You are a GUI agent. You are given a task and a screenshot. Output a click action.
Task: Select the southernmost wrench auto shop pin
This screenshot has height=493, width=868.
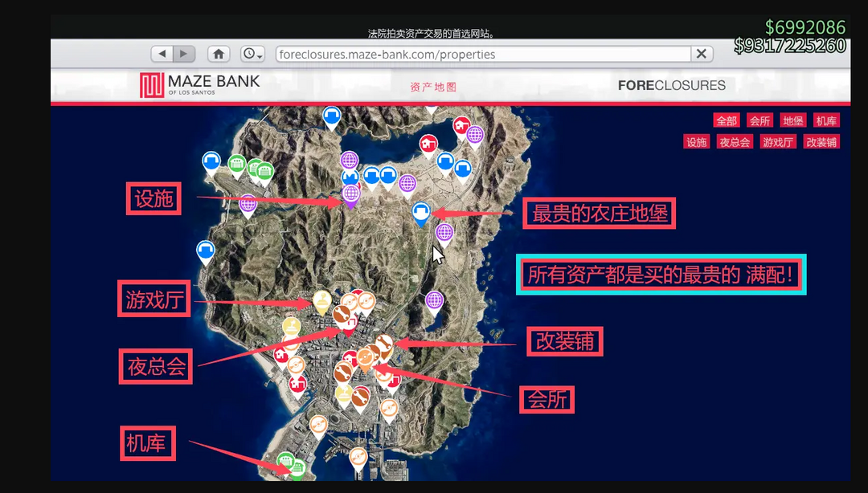360,398
